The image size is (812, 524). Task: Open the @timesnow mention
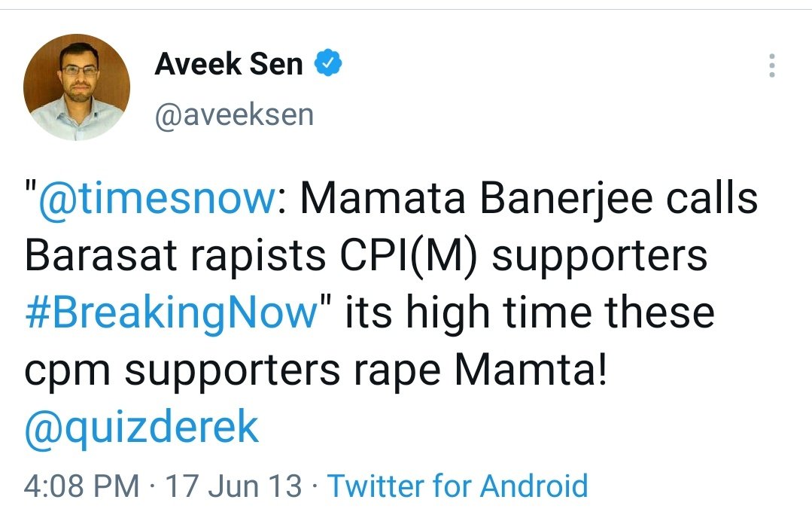pyautogui.click(x=154, y=198)
